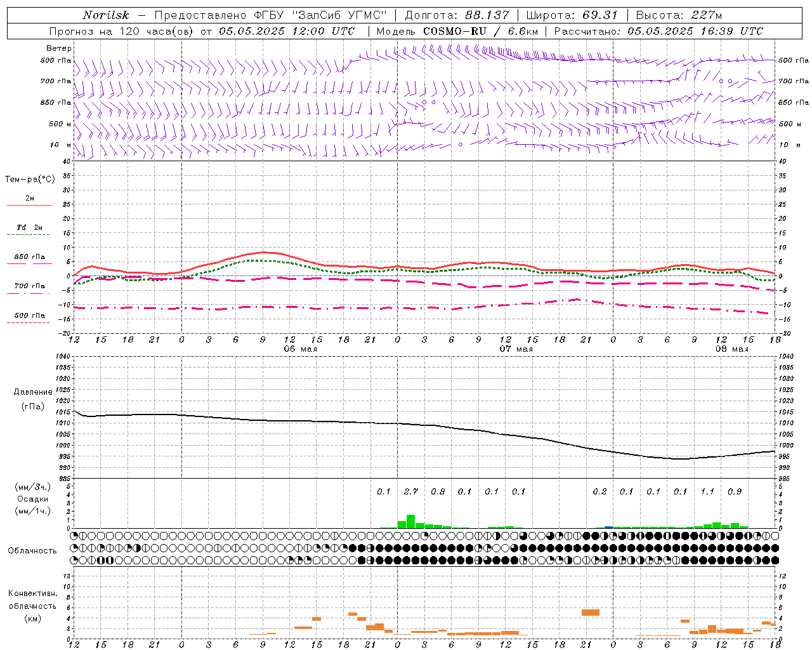Screen dimensions: 812x650
Task: Click the Осадки precipitation panel label
Action: (x=32, y=499)
